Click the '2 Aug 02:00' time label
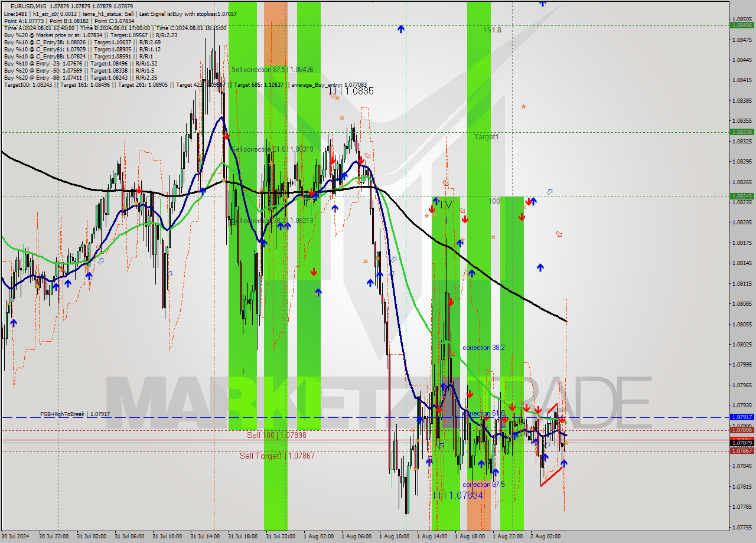Image resolution: width=756 pixels, height=543 pixels. tap(545, 537)
